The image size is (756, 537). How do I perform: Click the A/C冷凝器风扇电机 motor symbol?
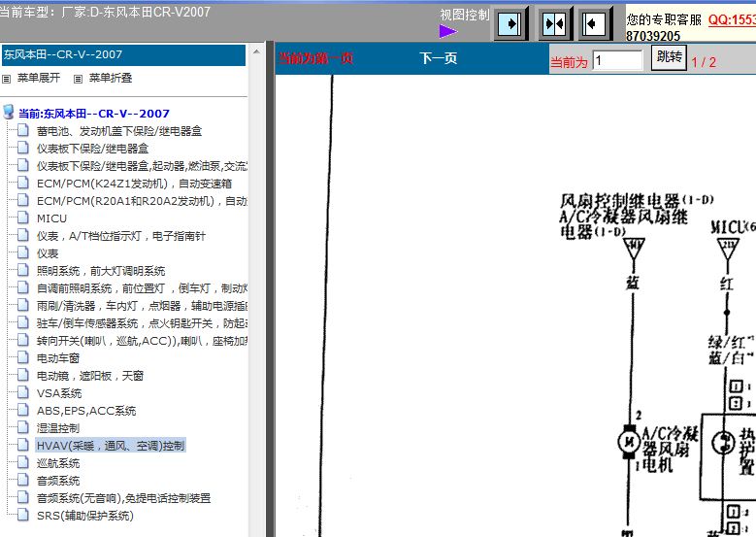point(628,442)
